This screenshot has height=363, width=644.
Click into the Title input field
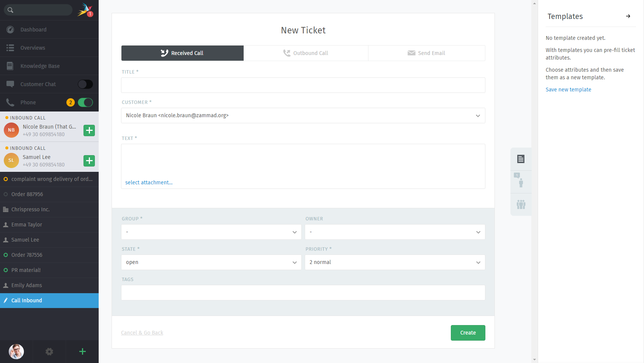[x=303, y=85]
